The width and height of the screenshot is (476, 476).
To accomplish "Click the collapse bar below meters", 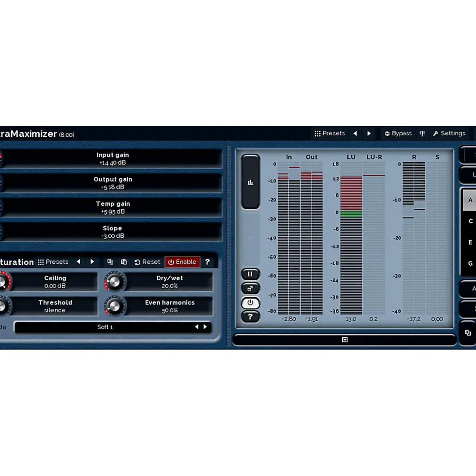I will tap(344, 340).
